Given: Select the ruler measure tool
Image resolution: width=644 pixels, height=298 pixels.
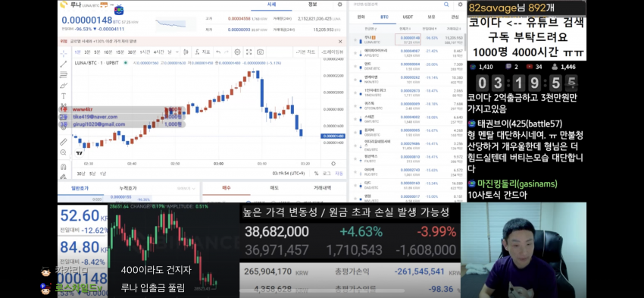Looking at the screenshot, I should pos(63,142).
